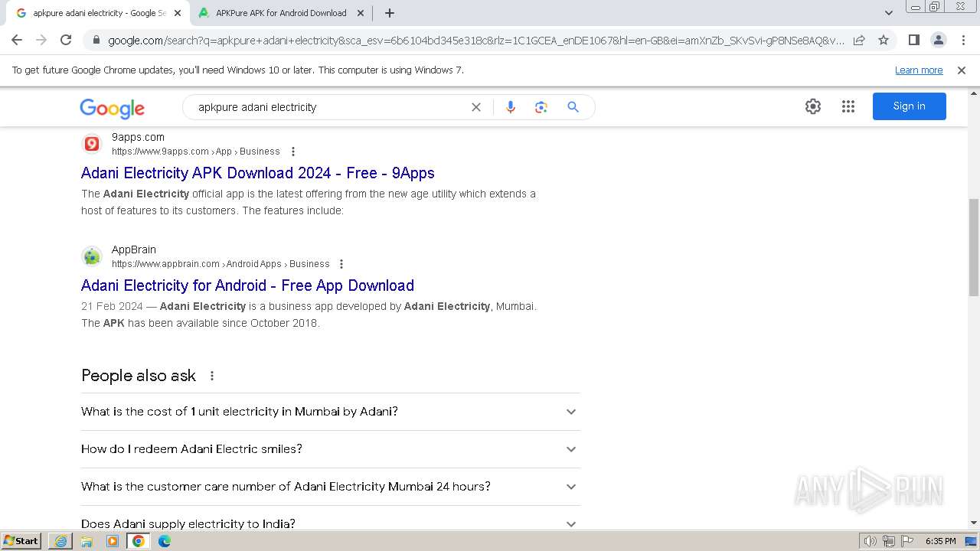Screen dimensions: 980x551
Task: Open Adani Electricity APK Download 9Apps link
Action: pyautogui.click(x=258, y=173)
